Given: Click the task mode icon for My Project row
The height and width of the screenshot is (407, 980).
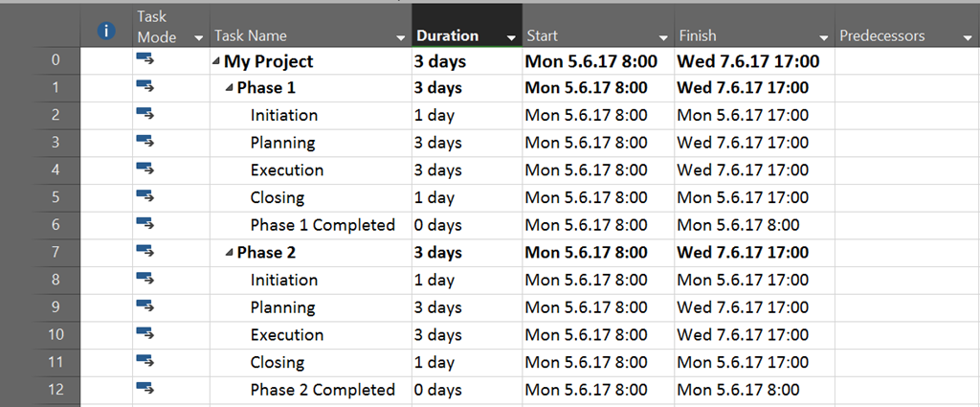Looking at the screenshot, I should pyautogui.click(x=145, y=59).
